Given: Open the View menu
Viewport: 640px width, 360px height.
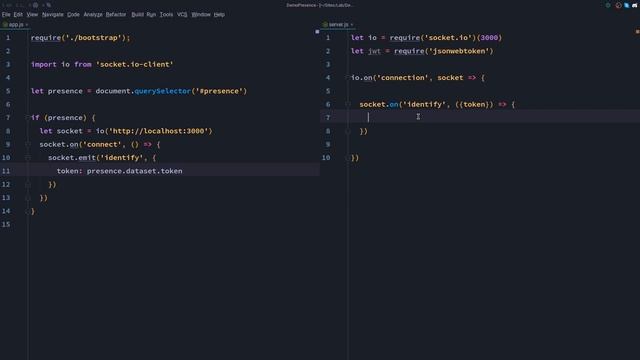Looking at the screenshot, I should [32, 14].
